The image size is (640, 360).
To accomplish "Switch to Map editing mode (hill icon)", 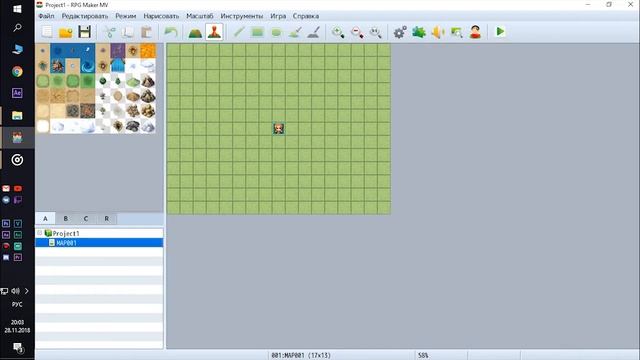I will coord(195,32).
